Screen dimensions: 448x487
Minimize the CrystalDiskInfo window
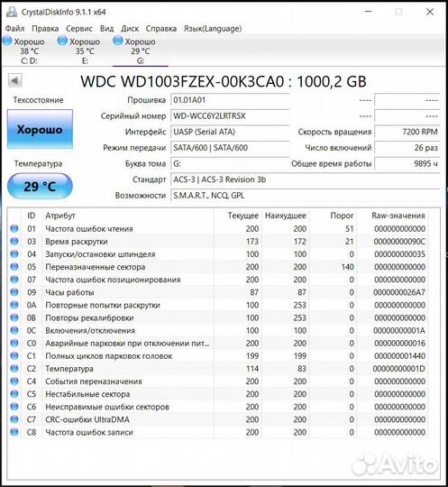tap(368, 12)
